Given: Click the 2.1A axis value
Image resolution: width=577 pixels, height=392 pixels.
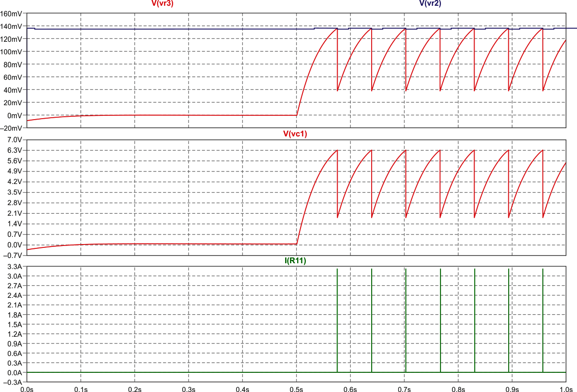Looking at the screenshot, I should point(16,305).
